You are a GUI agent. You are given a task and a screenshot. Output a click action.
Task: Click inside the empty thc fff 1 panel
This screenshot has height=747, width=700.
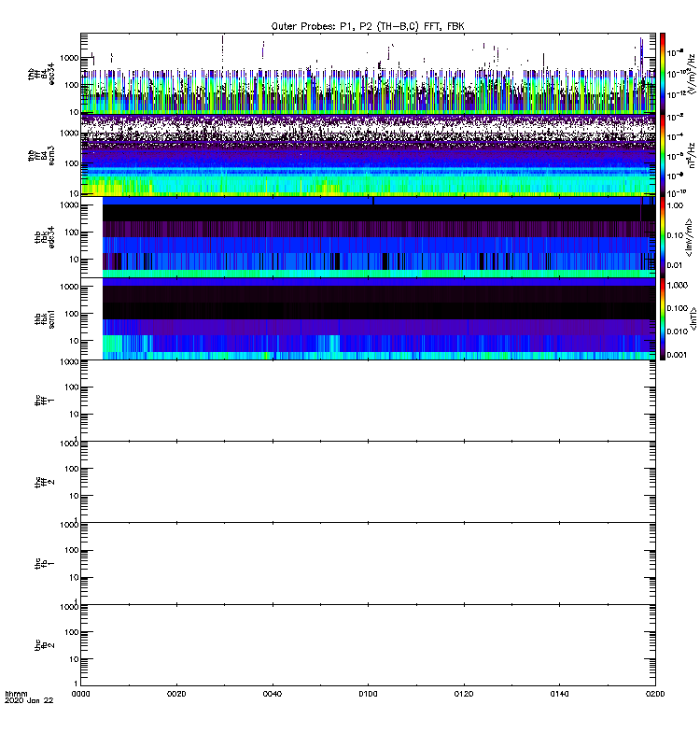click(x=368, y=401)
